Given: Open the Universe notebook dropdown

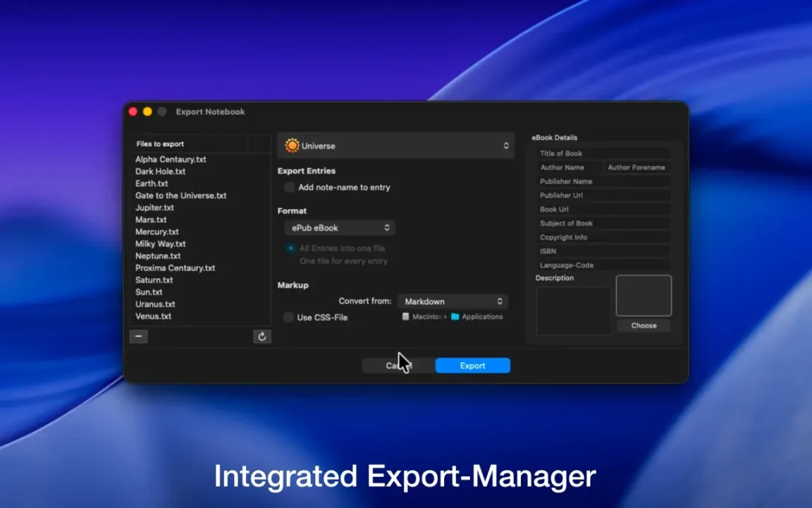Looking at the screenshot, I should point(395,145).
